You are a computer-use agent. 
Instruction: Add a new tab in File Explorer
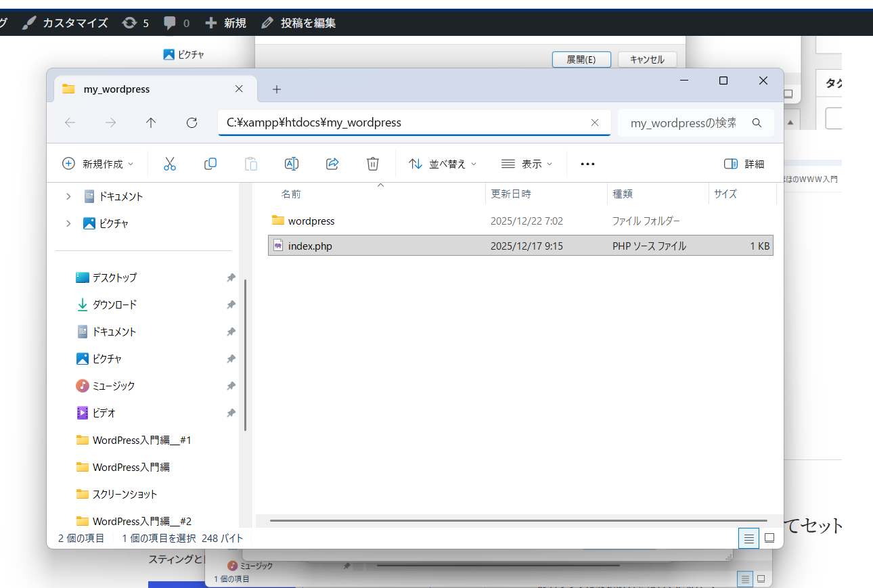point(277,89)
